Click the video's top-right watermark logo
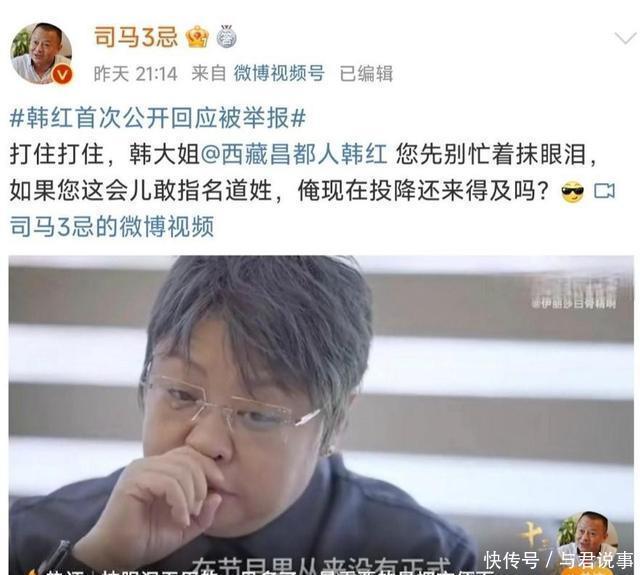 pyautogui.click(x=575, y=294)
